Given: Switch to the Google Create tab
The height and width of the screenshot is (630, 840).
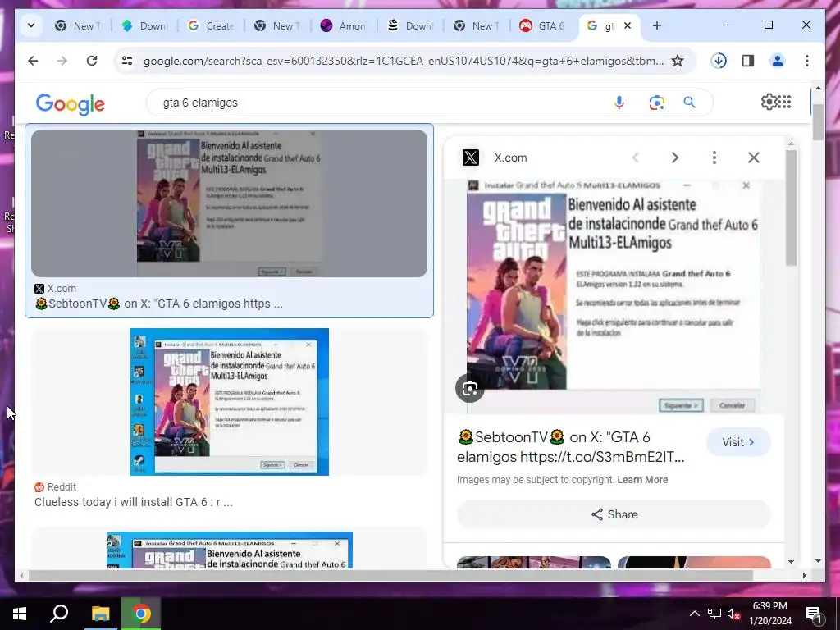Looking at the screenshot, I should coord(212,25).
